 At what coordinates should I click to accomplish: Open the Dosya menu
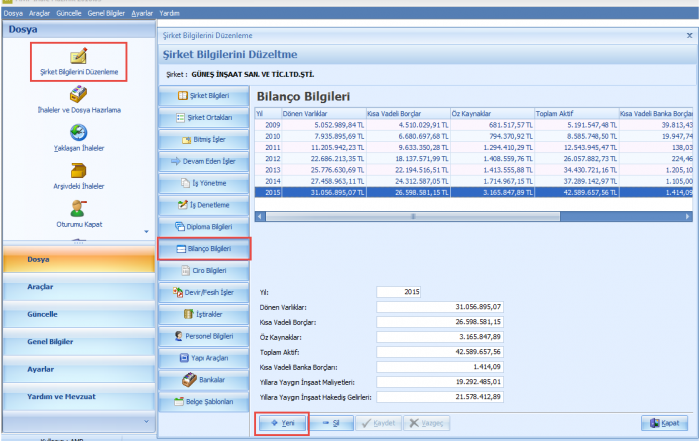[12, 14]
